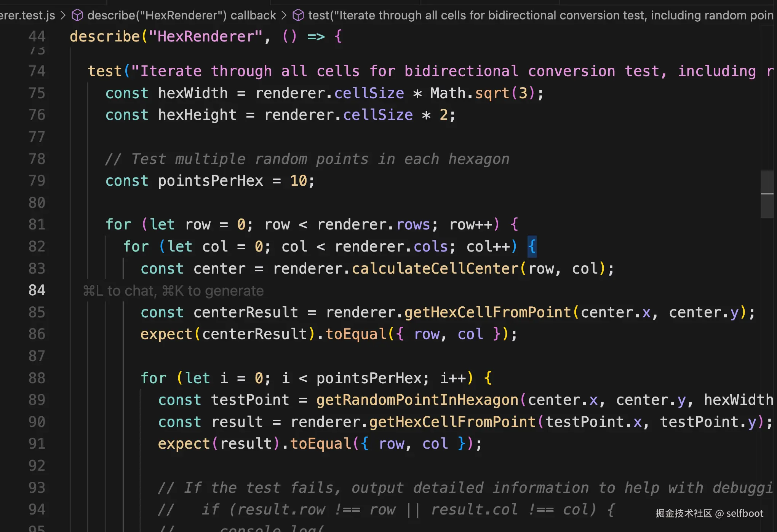Click line number 74 in gutter
The width and height of the screenshot is (777, 532).
(x=37, y=71)
